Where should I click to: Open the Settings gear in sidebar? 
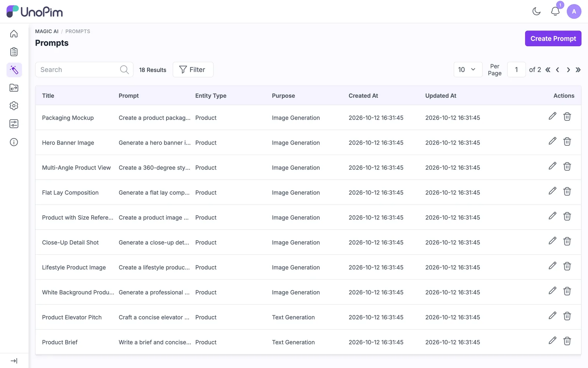pos(14,106)
